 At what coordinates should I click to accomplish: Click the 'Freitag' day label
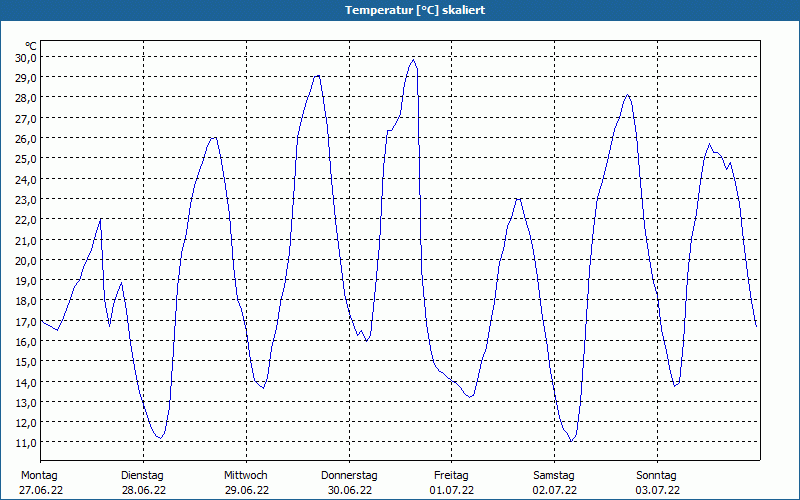(x=451, y=475)
